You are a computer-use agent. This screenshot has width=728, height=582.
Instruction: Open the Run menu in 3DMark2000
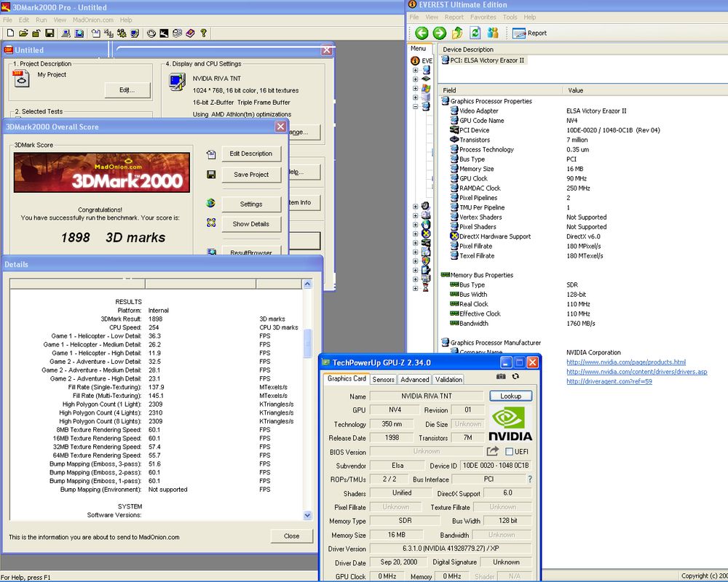[x=41, y=20]
